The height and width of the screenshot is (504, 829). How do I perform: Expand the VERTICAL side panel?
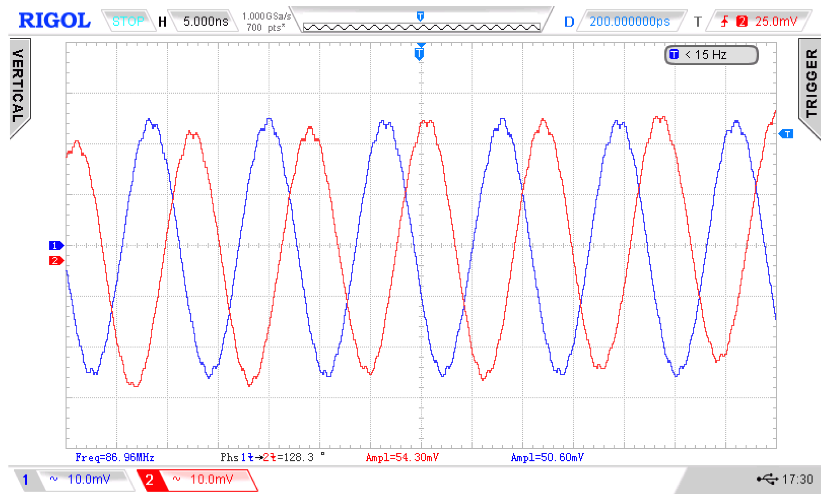(x=19, y=86)
